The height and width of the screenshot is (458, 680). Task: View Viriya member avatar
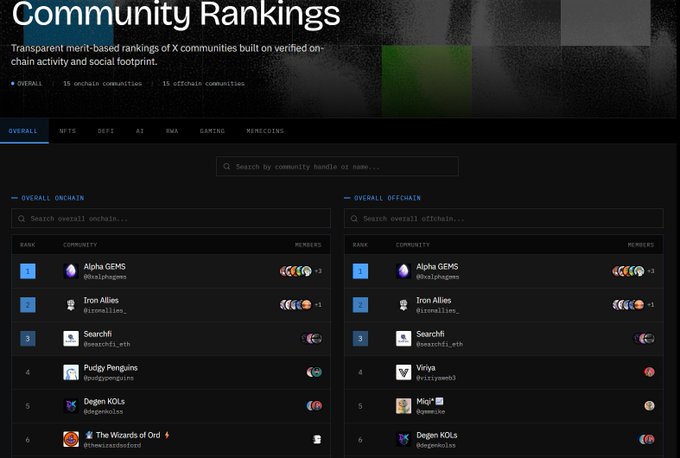(x=649, y=372)
